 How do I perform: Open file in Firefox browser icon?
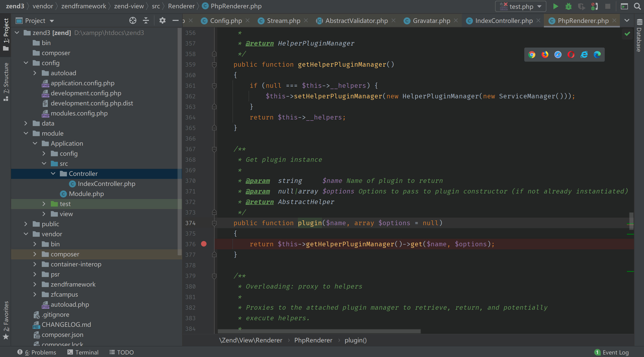pos(545,55)
